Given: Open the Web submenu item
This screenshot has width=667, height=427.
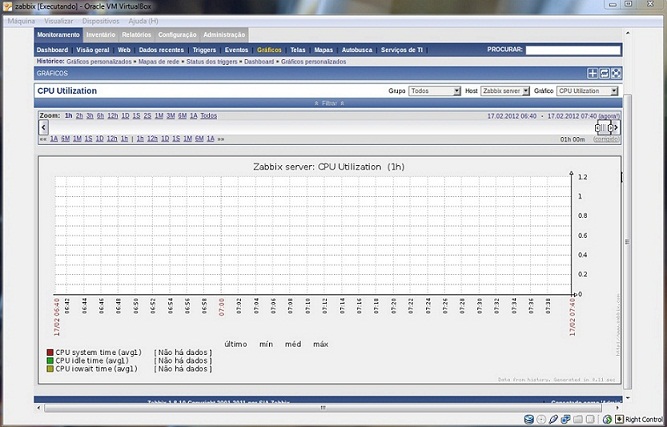Looking at the screenshot, I should tap(124, 50).
